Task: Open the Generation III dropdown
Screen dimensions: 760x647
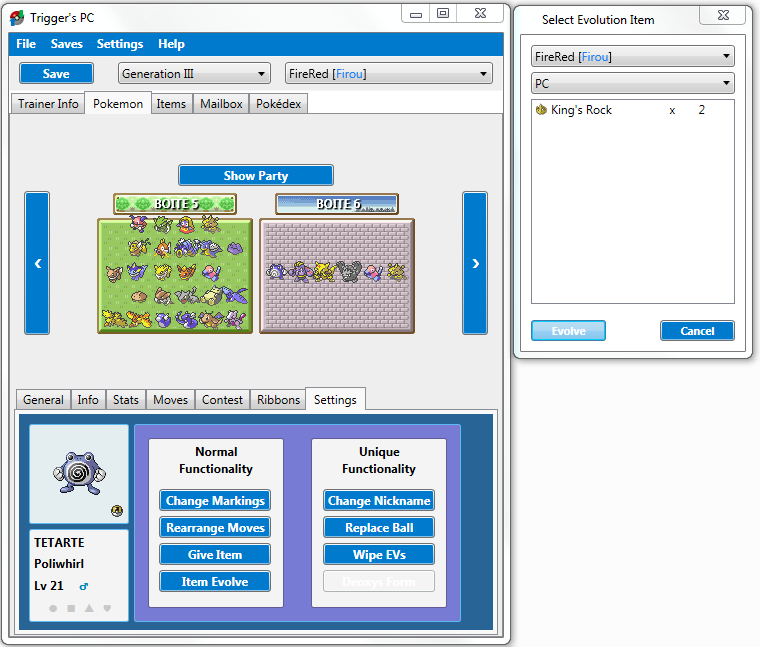Action: click(194, 74)
